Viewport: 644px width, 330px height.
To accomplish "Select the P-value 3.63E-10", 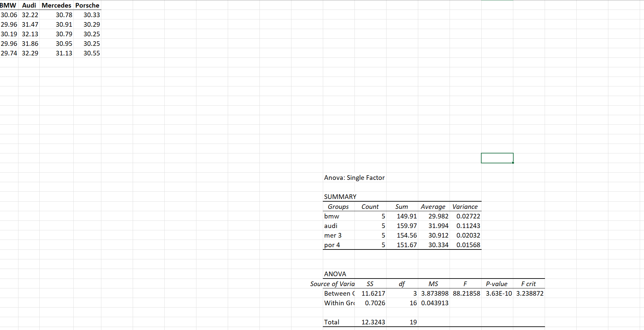I will [x=497, y=293].
